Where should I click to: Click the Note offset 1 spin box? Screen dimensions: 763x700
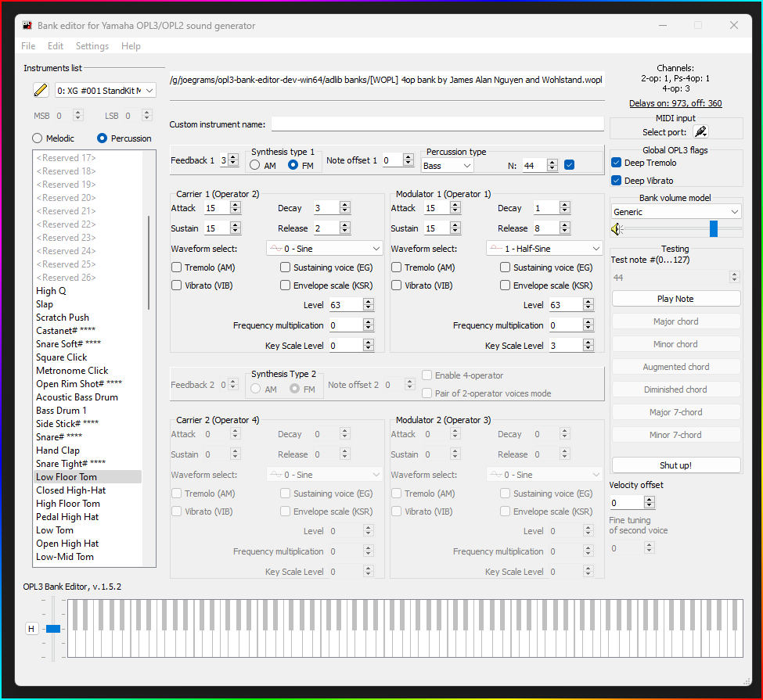[x=398, y=160]
